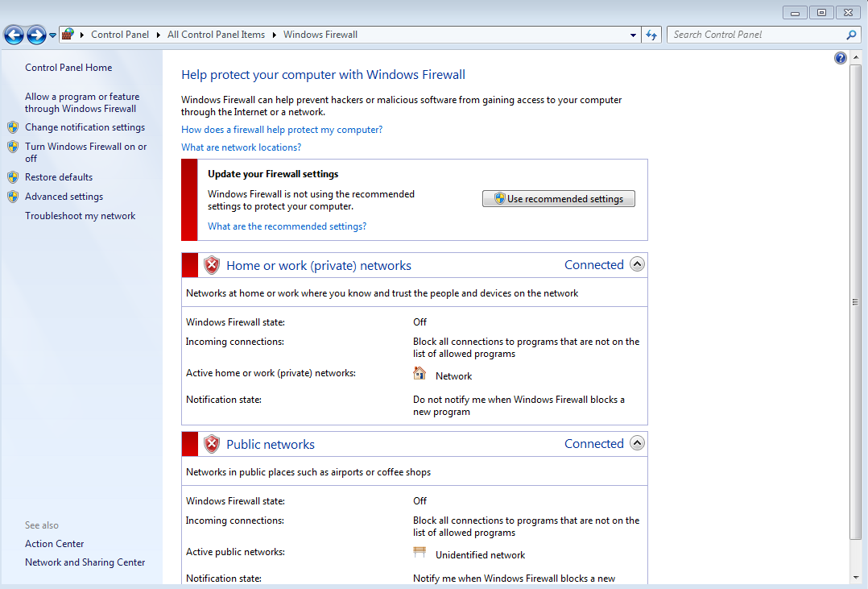
Task: Click shield icon beside Restore defaults
Action: 13,177
